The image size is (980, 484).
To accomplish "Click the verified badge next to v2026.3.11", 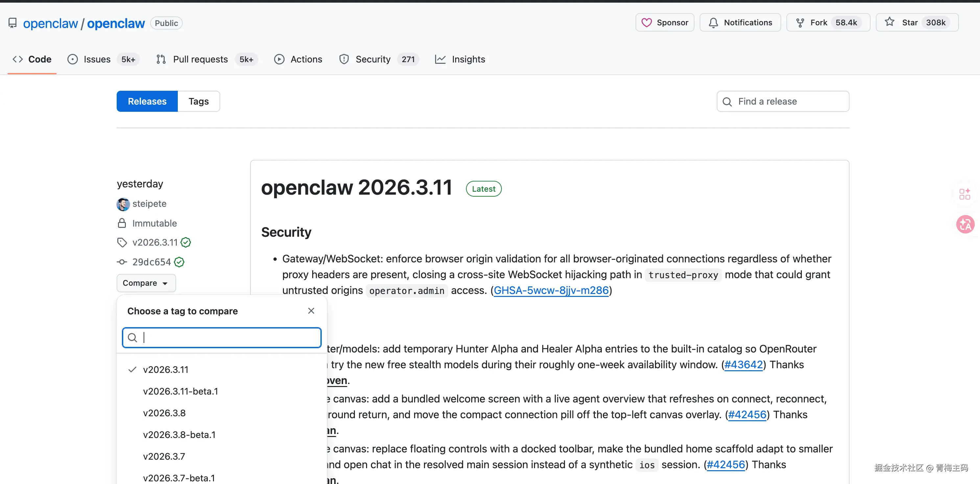I will click(x=186, y=242).
